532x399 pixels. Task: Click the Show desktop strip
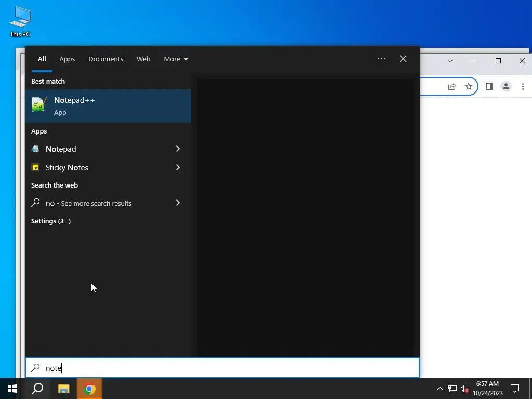(x=530, y=389)
